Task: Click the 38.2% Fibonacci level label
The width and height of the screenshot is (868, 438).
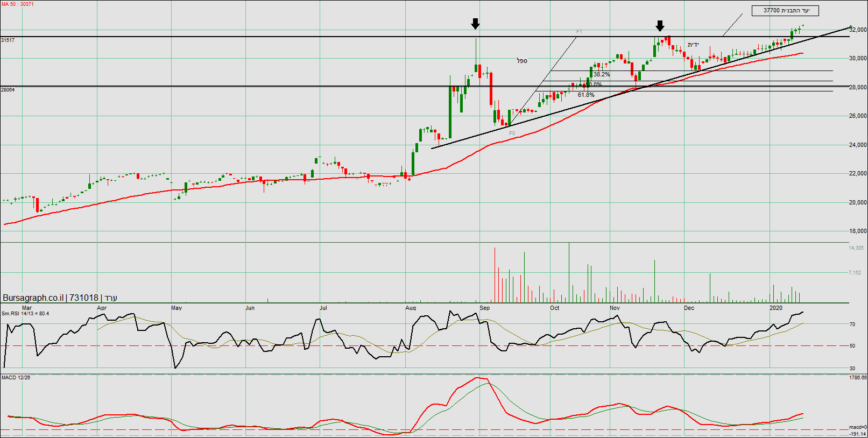Action: [602, 75]
